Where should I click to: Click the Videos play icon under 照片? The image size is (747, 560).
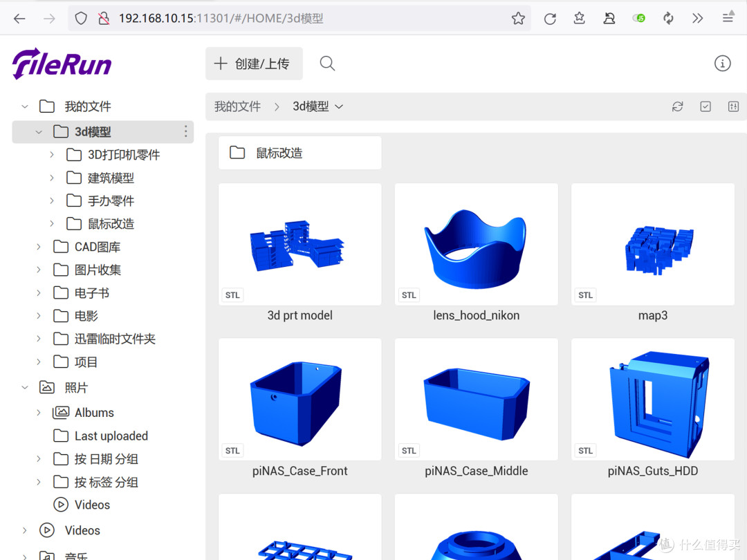[60, 505]
